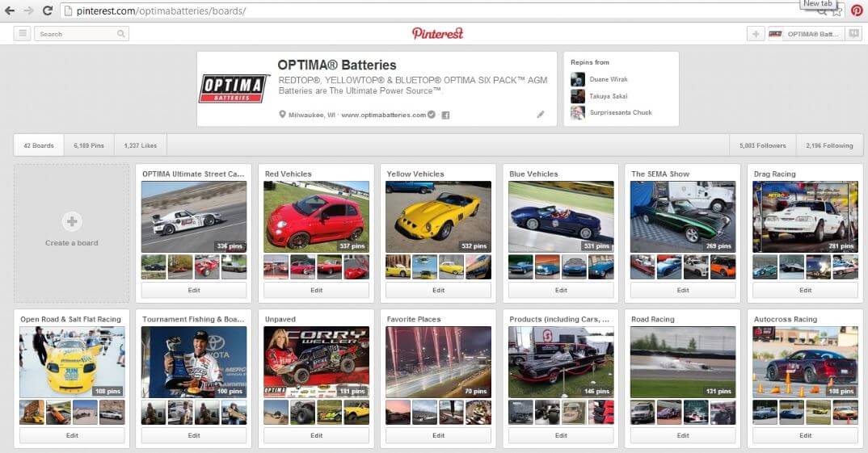Click the Pinterest extension icon in browser toolbar
Screen dimensions: 868x453
pyautogui.click(x=857, y=11)
